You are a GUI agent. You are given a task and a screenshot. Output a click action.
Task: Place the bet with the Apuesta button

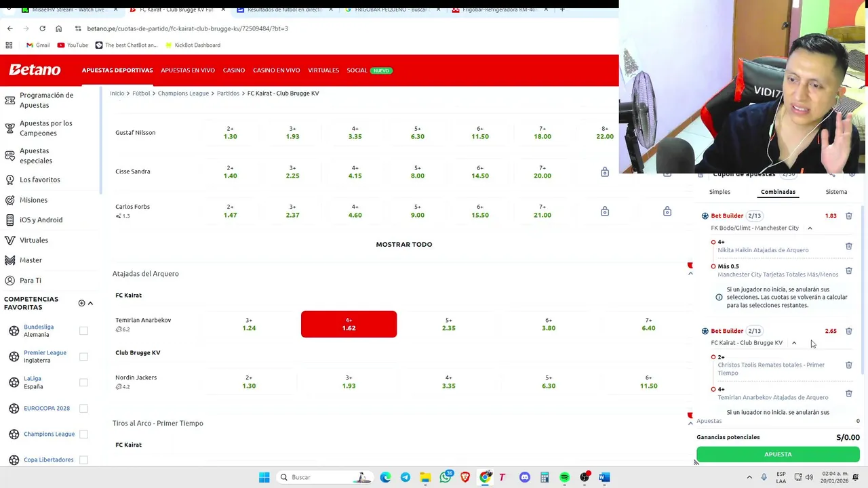778,454
